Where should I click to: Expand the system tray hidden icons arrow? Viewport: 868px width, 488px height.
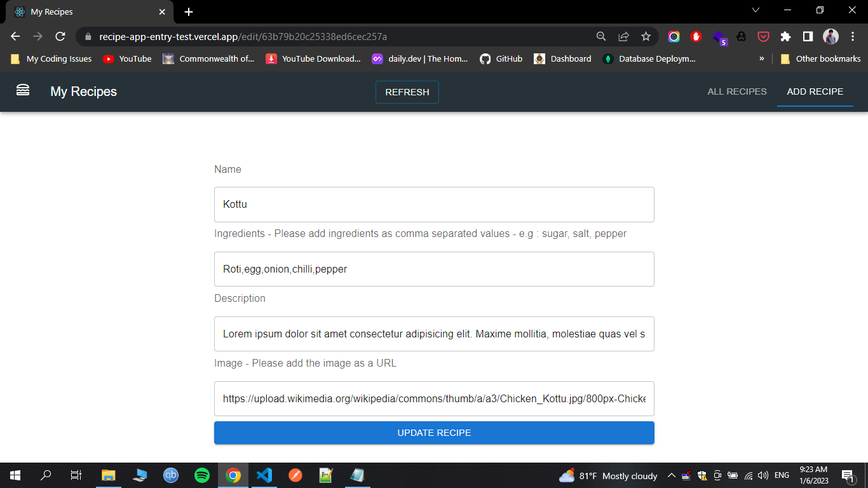pyautogui.click(x=671, y=475)
